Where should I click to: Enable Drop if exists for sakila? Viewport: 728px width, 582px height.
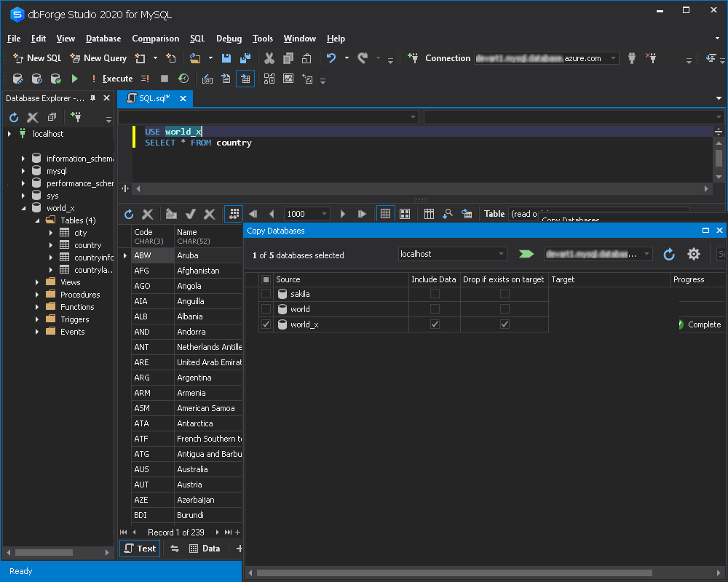click(x=505, y=293)
